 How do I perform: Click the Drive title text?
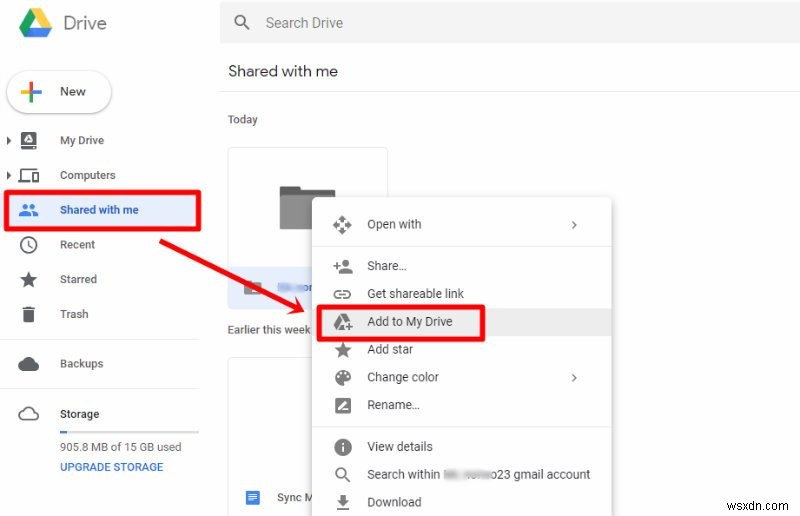(85, 23)
